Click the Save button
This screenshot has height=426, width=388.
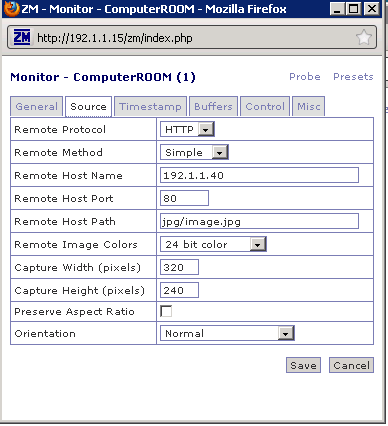pyautogui.click(x=303, y=365)
